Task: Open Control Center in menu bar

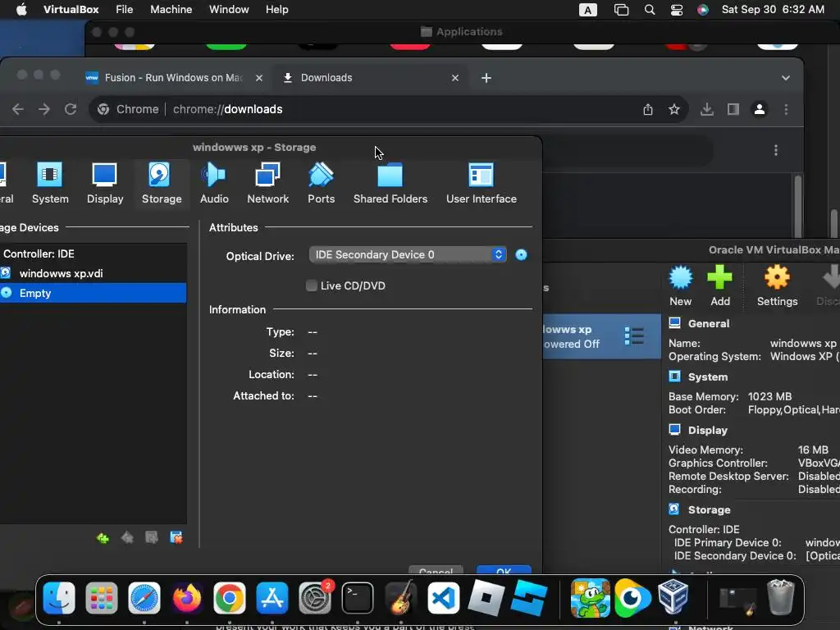Action: point(677,10)
